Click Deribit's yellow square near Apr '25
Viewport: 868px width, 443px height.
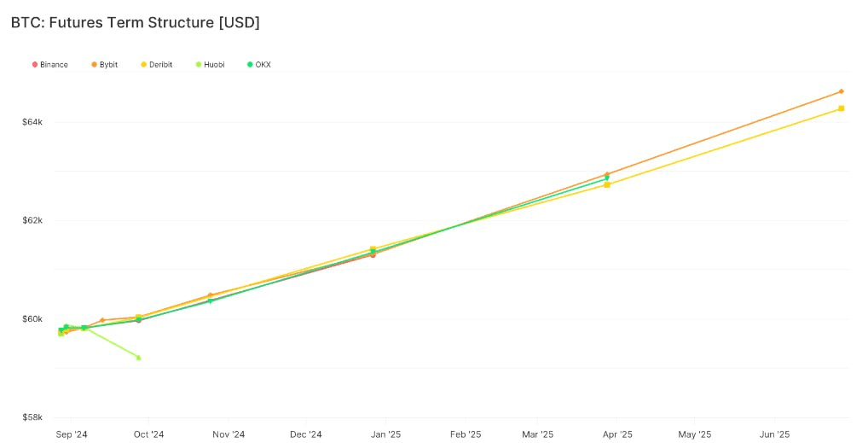(x=607, y=184)
